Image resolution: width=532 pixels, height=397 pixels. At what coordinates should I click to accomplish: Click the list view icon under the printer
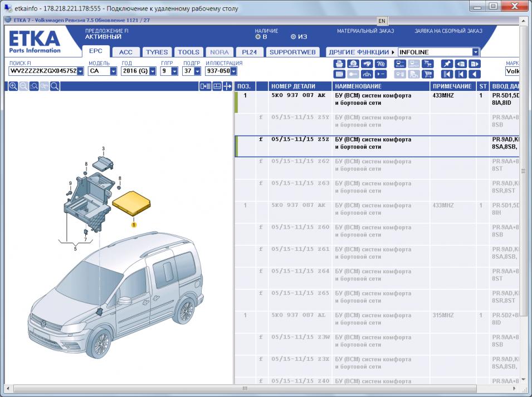(339, 74)
